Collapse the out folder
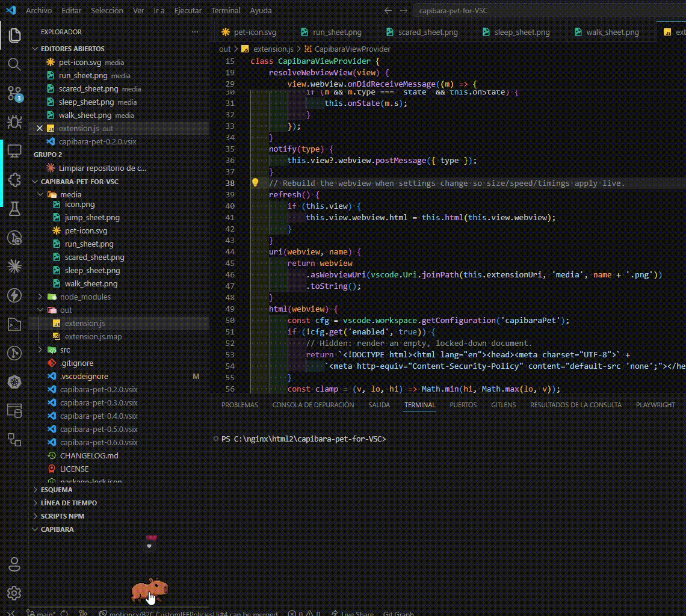This screenshot has height=616, width=686. (x=40, y=310)
